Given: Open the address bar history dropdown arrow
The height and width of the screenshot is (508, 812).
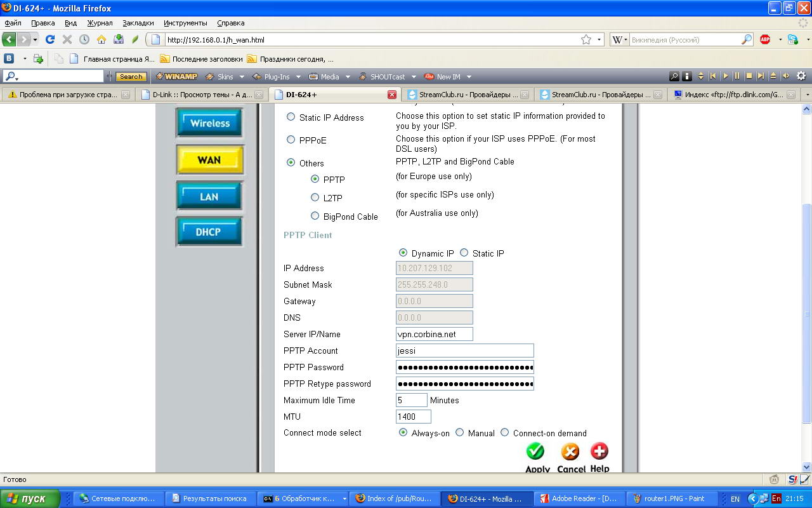Looking at the screenshot, I should pos(599,39).
